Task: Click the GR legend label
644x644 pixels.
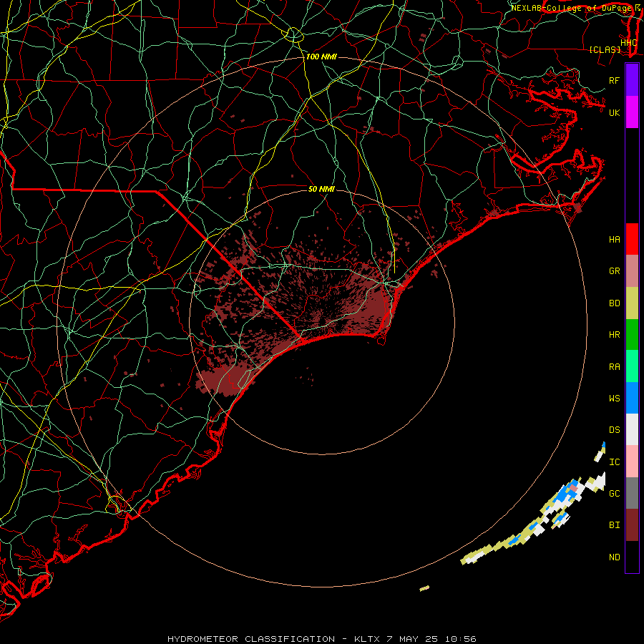Action: coord(614,271)
